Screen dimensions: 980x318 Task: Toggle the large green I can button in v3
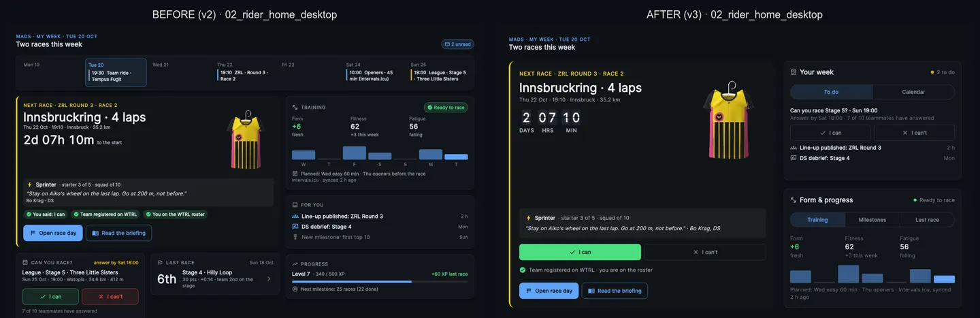[x=580, y=252]
